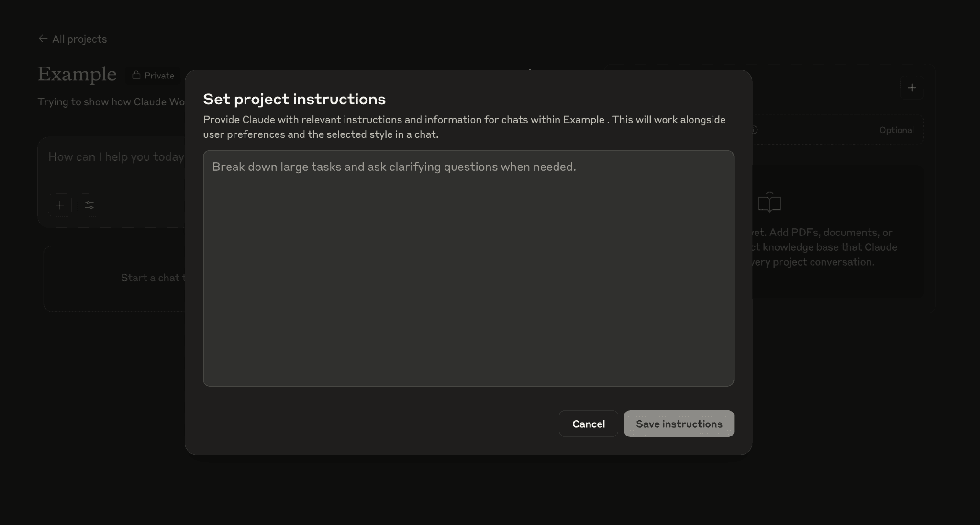Click the 'How can I help you today' prompt
980x525 pixels.
pos(116,156)
